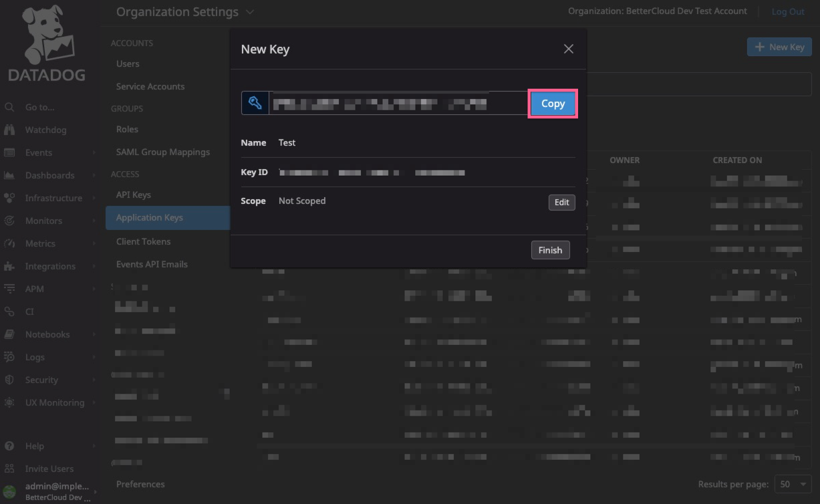
Task: Click Finish to close the New Key dialog
Action: click(x=550, y=249)
